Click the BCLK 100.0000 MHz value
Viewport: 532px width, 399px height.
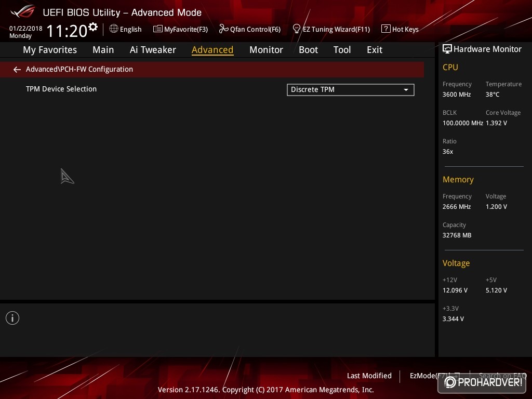pyautogui.click(x=463, y=123)
